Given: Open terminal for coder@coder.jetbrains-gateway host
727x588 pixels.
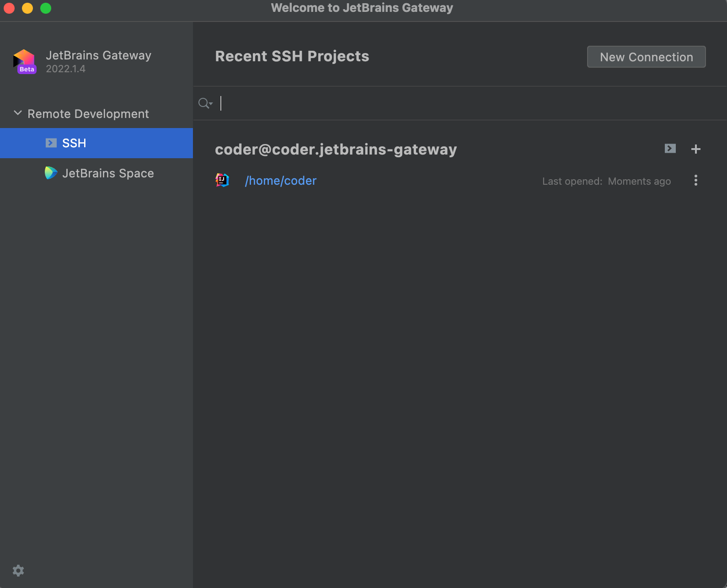Looking at the screenshot, I should (670, 149).
